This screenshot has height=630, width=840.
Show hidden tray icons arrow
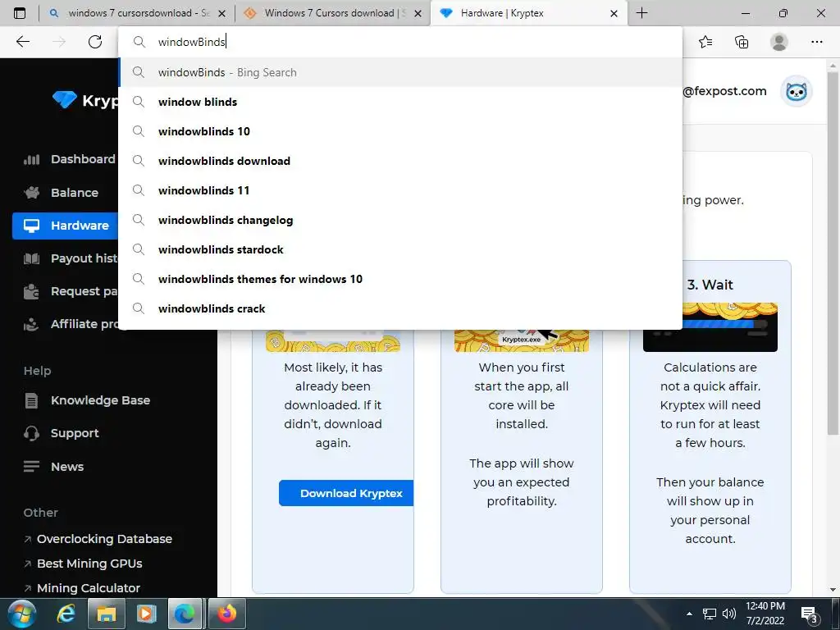[689, 614]
